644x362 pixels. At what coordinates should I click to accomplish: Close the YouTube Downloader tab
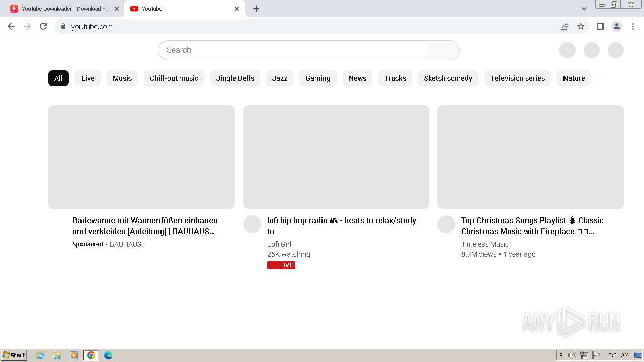click(117, 9)
